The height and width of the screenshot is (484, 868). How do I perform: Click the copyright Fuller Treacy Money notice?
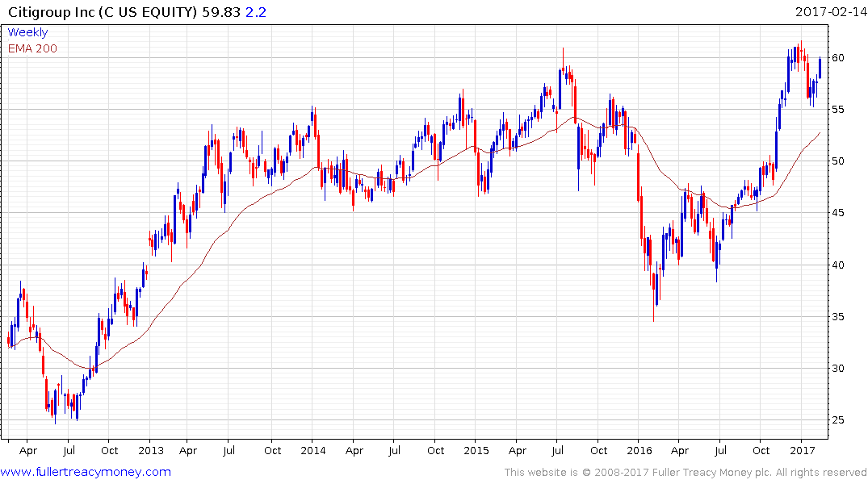tap(686, 473)
